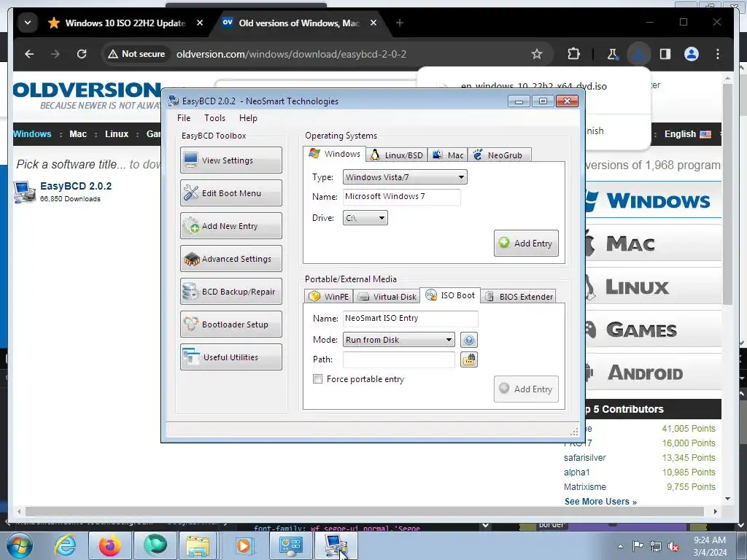Open BCD Backup/Repair section

coord(231,292)
